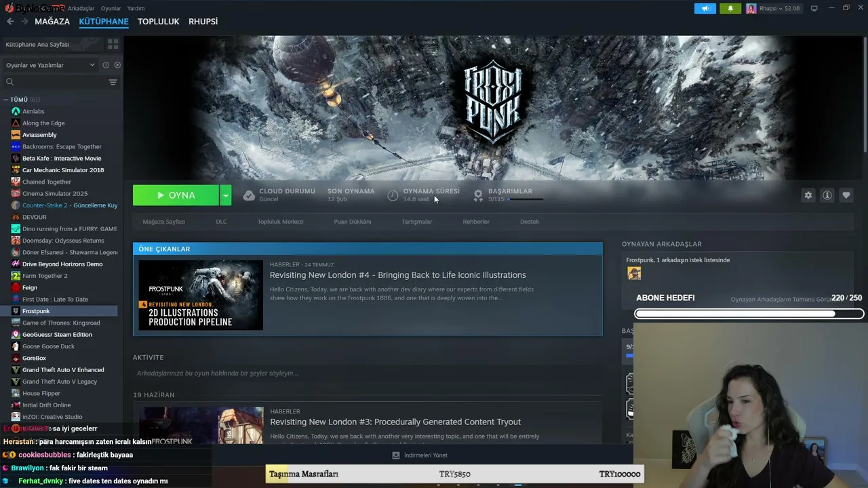
Task: Open Revisiting New London #3 news article
Action: point(395,422)
